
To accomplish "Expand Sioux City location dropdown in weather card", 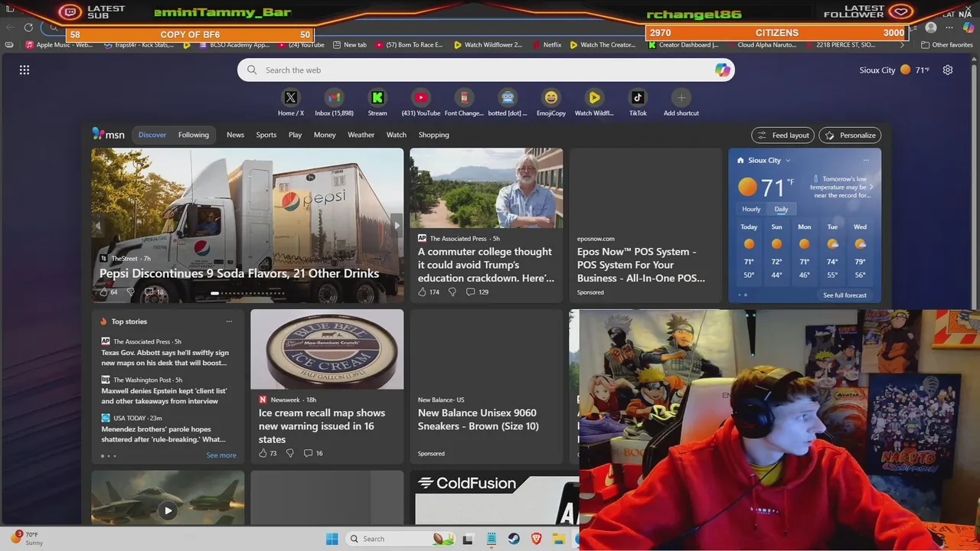I will click(788, 161).
